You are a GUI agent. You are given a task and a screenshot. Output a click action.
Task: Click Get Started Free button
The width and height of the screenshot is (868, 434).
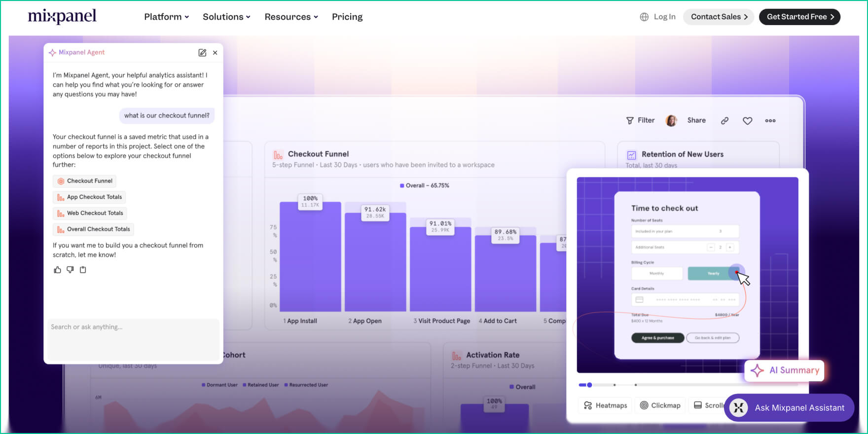click(799, 17)
